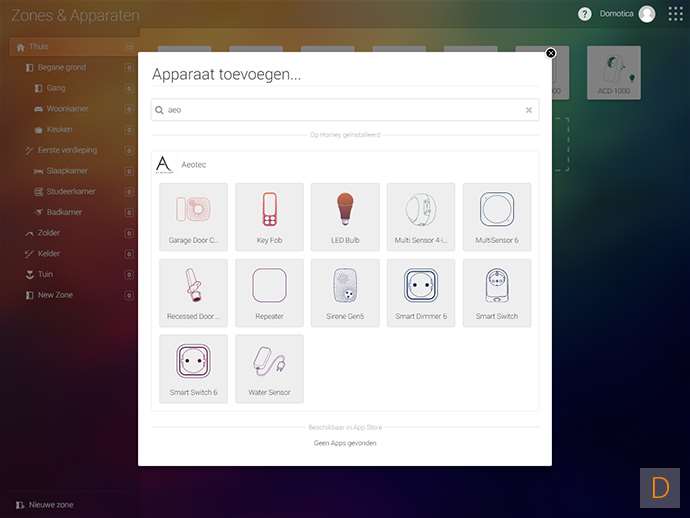
Task: Pick the LED Bulb device
Action: pos(345,217)
